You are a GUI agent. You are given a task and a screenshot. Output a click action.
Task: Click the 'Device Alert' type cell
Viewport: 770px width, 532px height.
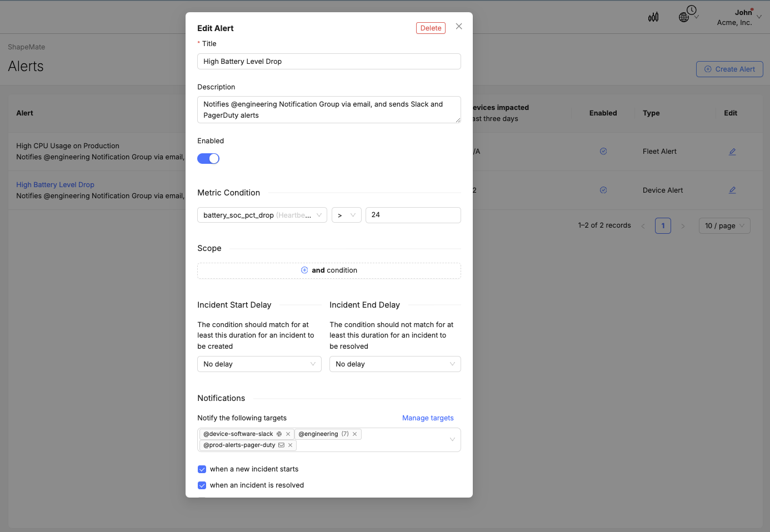tap(663, 190)
